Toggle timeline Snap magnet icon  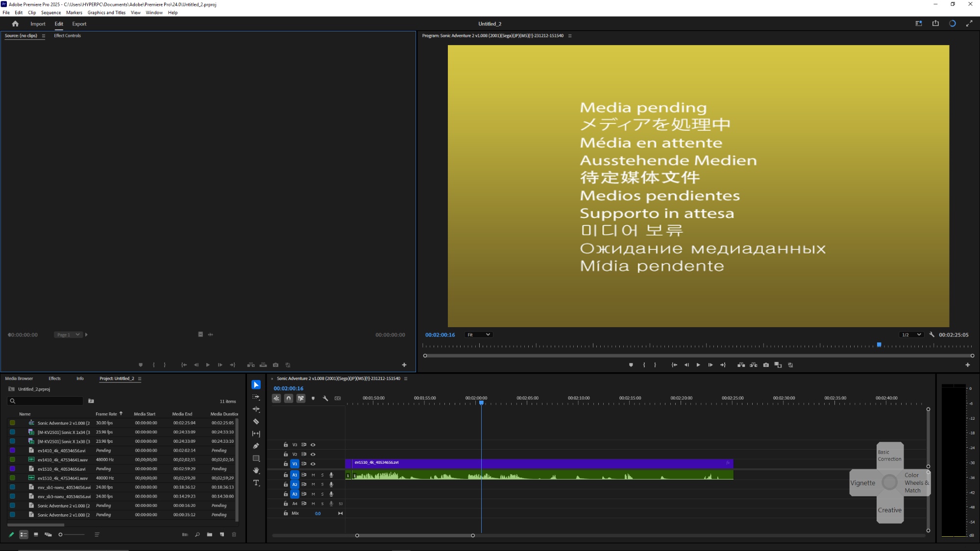(x=289, y=398)
